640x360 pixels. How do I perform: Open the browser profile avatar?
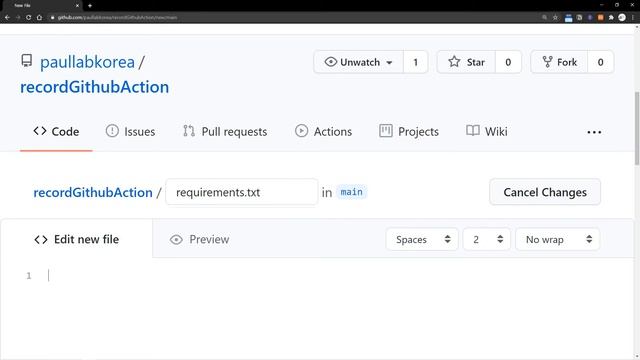coord(622,18)
